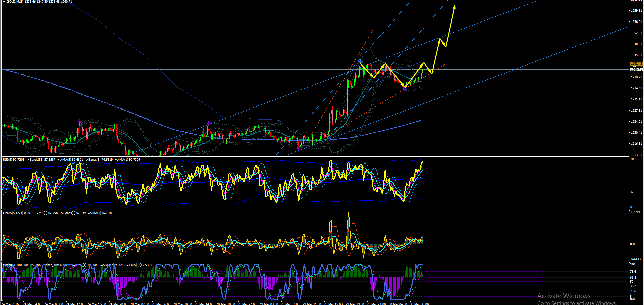Click the 30 Mar 08:00 time label
Screen dimensions: 644x305
point(419,304)
